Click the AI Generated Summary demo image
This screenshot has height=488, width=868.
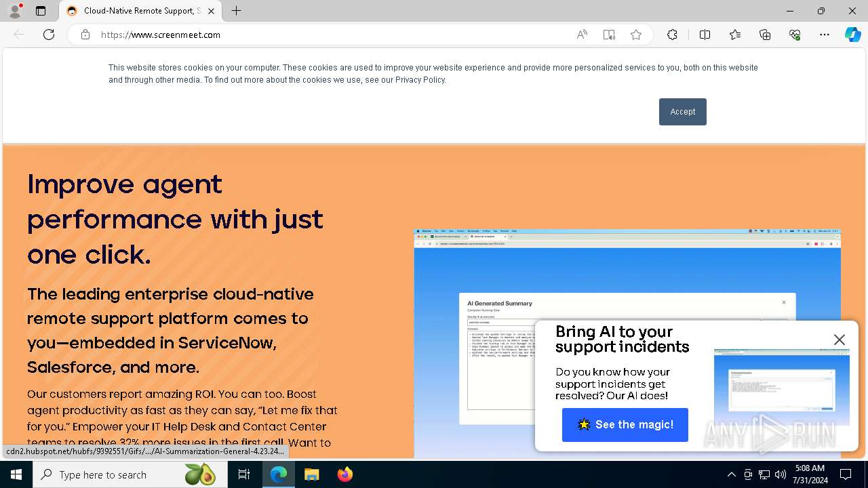pos(627,343)
